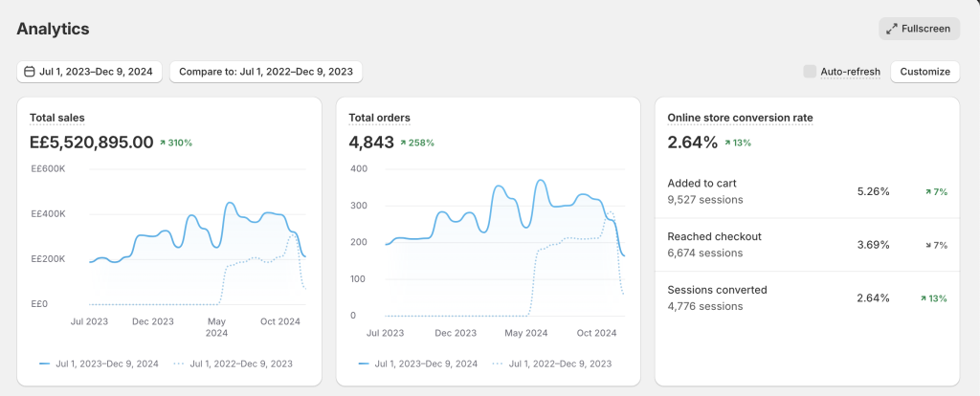Image resolution: width=980 pixels, height=396 pixels.
Task: Click Added to cart 7% increase arrow
Action: point(928,191)
